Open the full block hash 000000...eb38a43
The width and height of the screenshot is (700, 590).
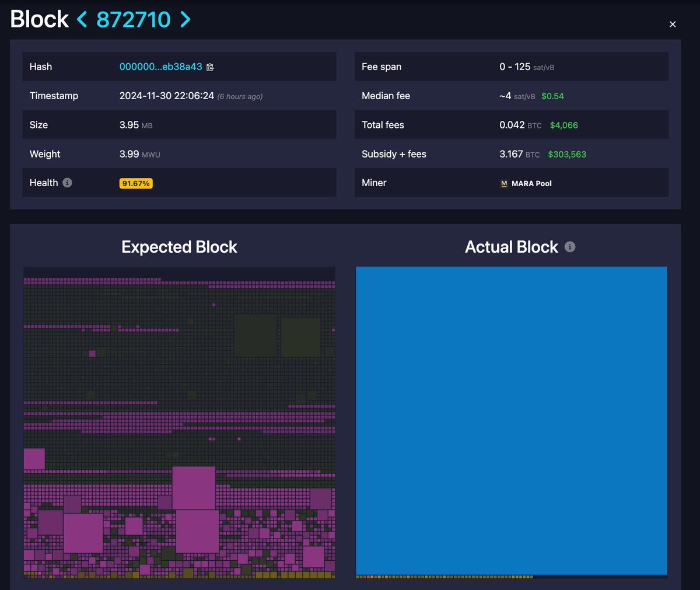coord(160,67)
